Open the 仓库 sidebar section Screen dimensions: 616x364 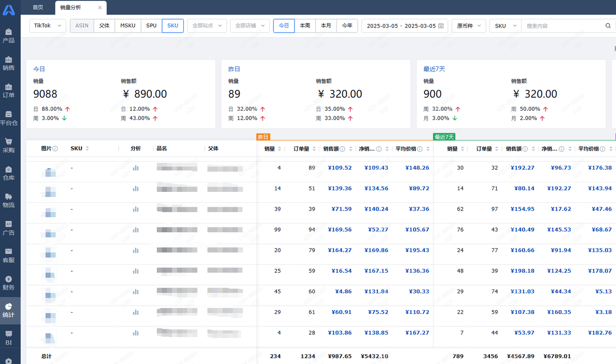[x=9, y=173]
